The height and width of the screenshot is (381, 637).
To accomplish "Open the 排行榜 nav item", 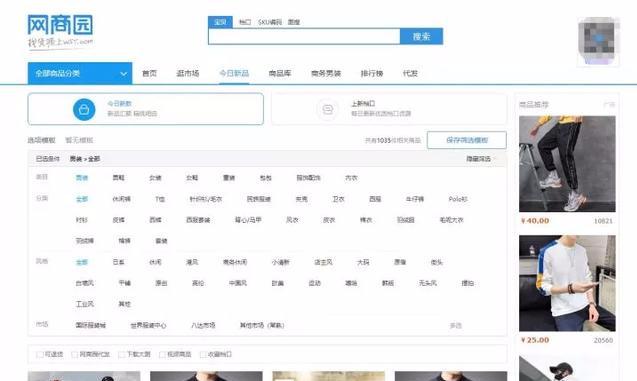I will 372,74.
